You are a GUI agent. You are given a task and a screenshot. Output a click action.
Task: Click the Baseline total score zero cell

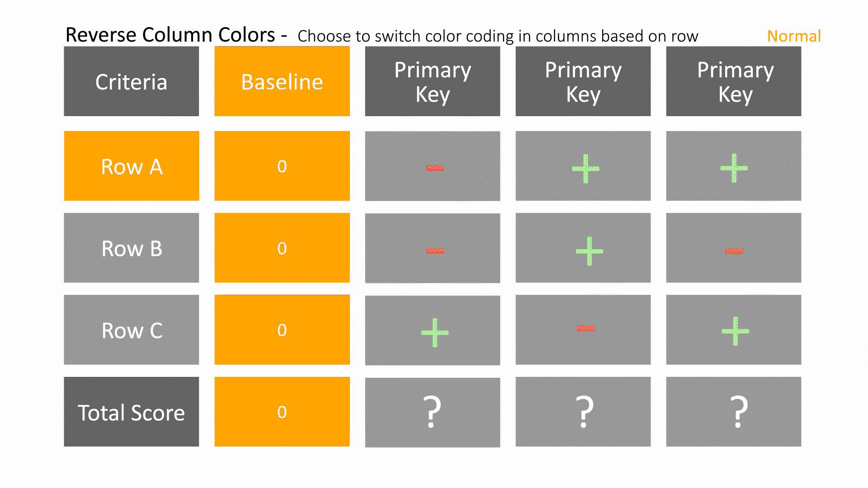coord(282,412)
